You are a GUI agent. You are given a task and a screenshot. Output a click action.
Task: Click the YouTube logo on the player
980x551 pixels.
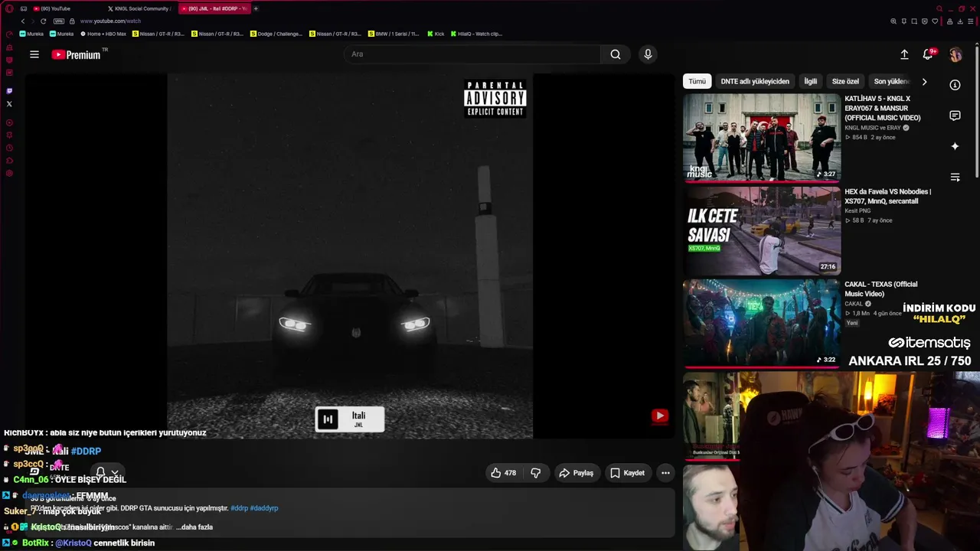[x=660, y=416]
